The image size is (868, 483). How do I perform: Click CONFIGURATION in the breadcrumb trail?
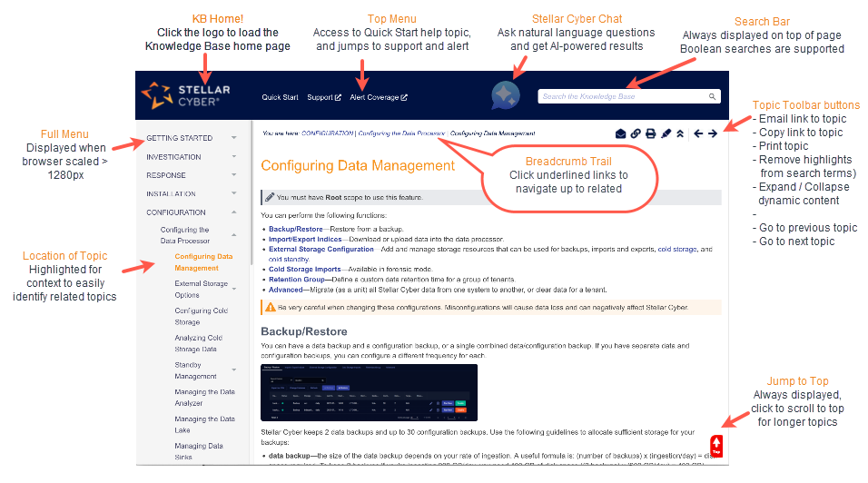click(x=327, y=133)
